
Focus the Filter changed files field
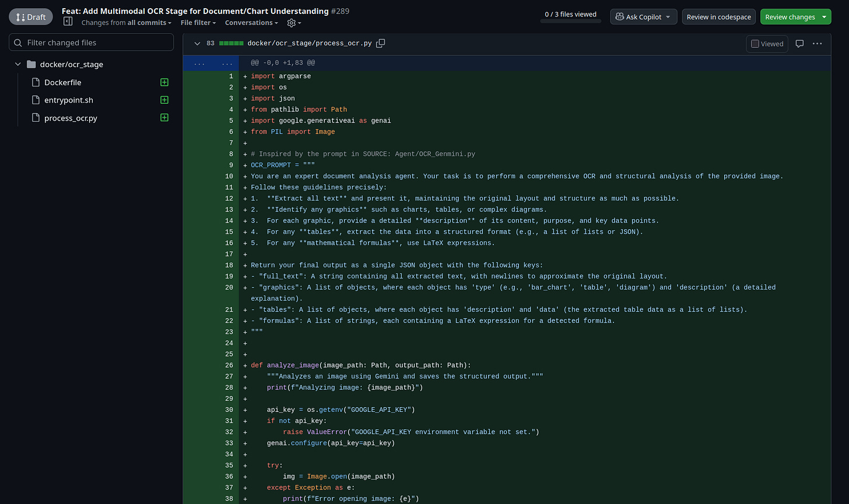coord(92,43)
